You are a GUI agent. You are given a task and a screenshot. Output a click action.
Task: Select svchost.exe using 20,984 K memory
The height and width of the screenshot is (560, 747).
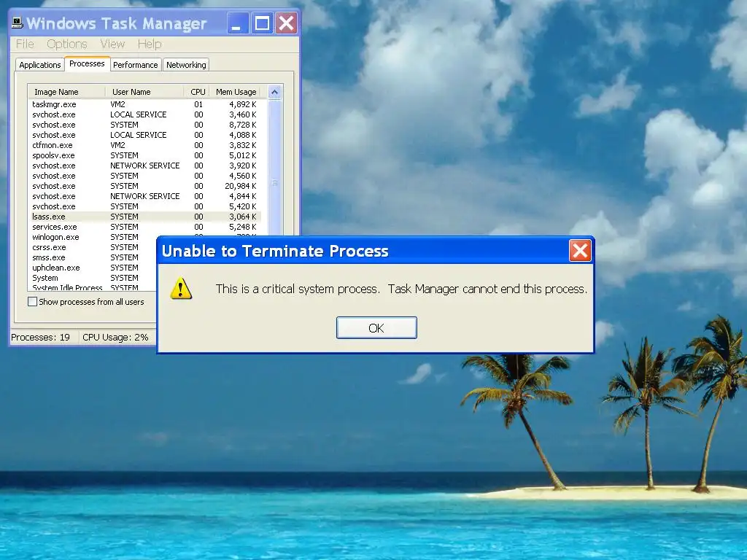(x=144, y=186)
